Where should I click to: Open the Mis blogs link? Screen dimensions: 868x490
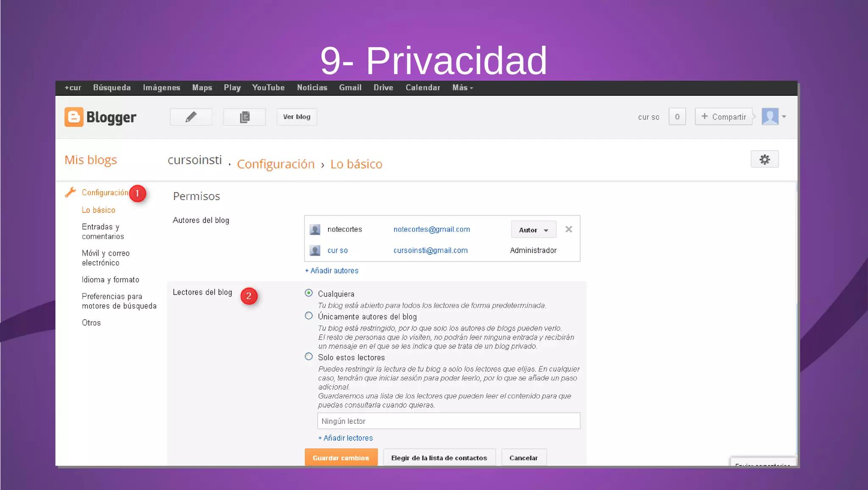[91, 160]
